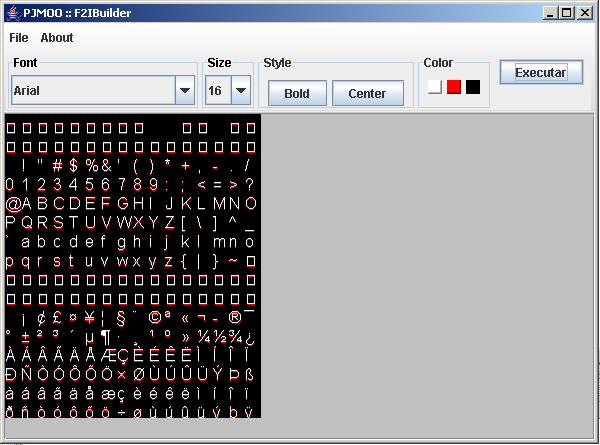Image resolution: width=600 pixels, height=445 pixels.
Task: Maximize the F2IBuilder window
Action: (x=567, y=12)
